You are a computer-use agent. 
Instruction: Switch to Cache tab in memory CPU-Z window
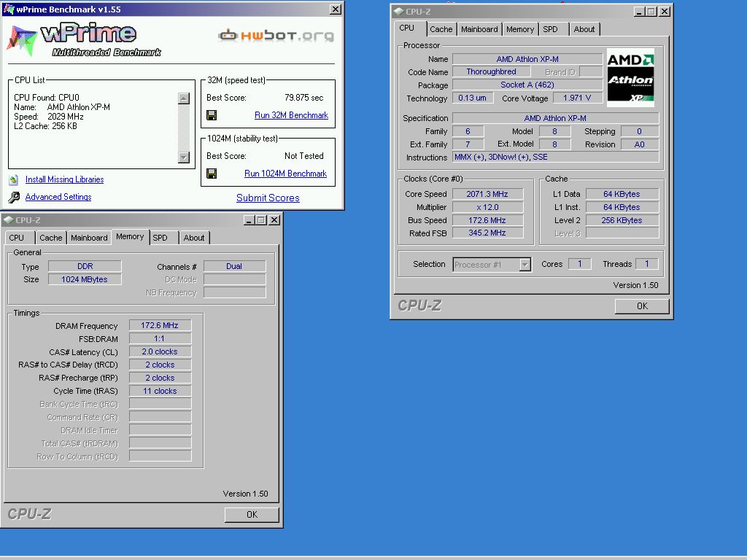[50, 238]
